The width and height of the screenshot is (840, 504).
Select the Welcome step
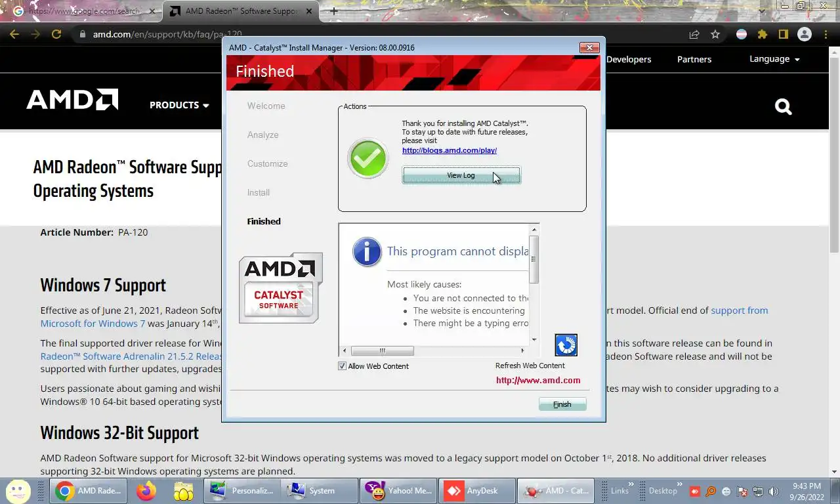(x=266, y=106)
